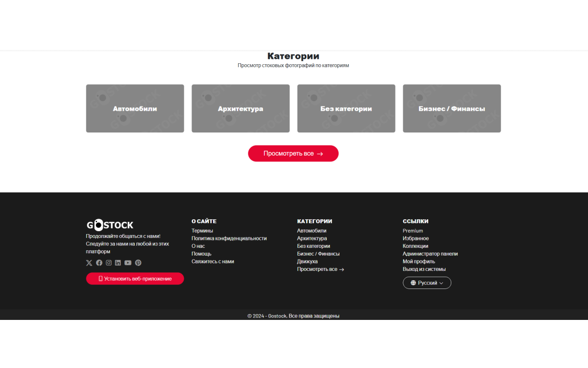The width and height of the screenshot is (588, 368).
Task: Open the Instagram social icon
Action: (109, 263)
